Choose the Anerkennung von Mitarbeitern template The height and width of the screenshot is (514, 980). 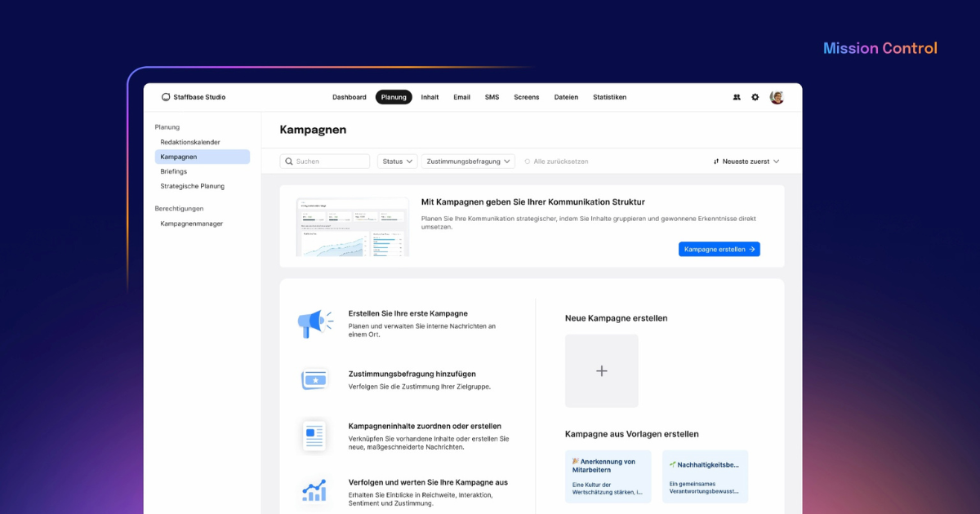coord(608,476)
